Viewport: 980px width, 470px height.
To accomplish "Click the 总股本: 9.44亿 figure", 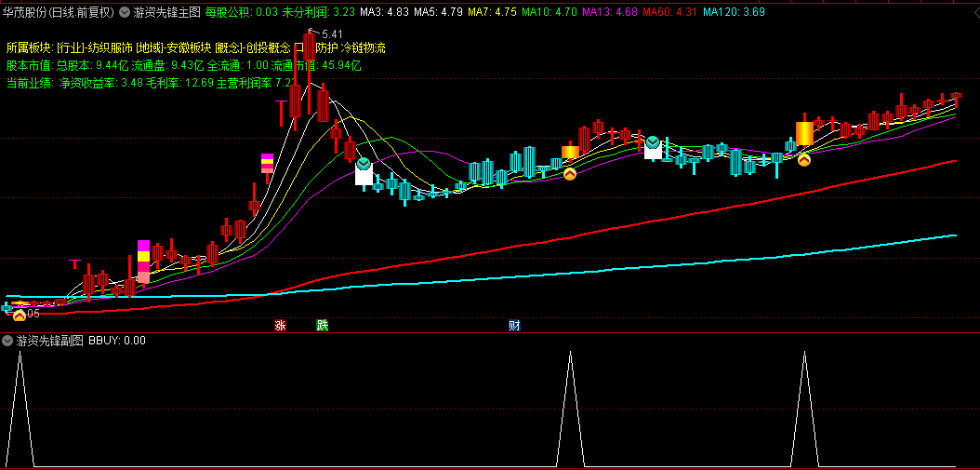I will pyautogui.click(x=92, y=65).
